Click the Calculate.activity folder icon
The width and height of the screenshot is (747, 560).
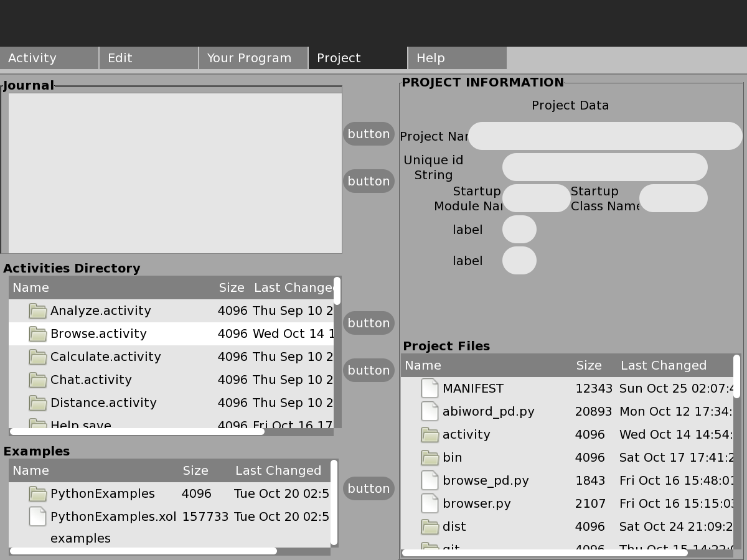pos(38,357)
